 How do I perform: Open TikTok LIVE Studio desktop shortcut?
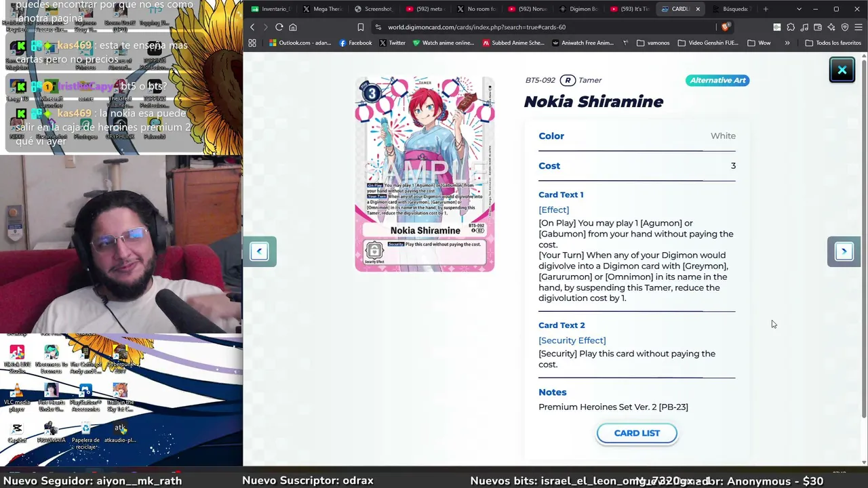tap(17, 360)
